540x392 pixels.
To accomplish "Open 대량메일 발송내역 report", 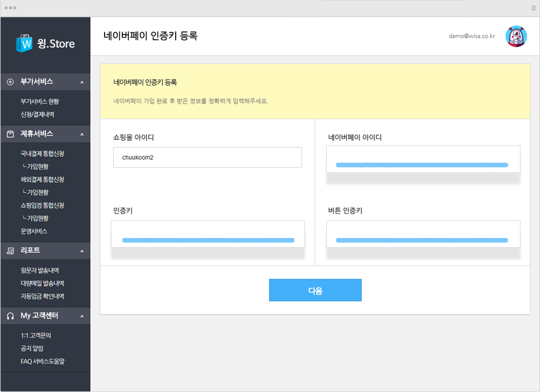I will pyautogui.click(x=43, y=283).
